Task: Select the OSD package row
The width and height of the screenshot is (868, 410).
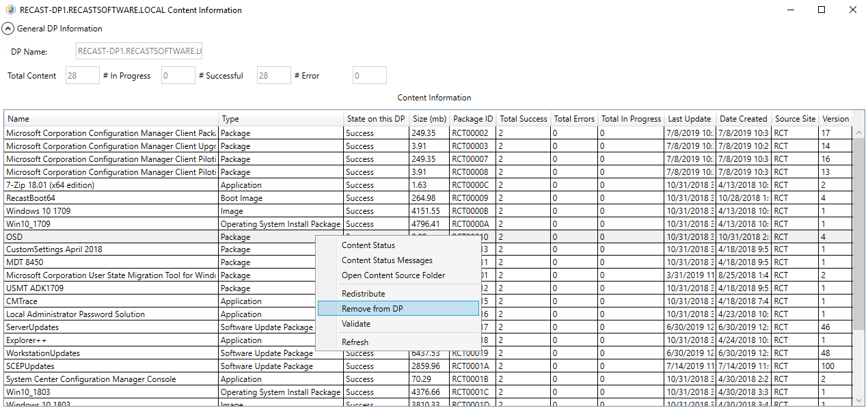Action: tap(429, 237)
